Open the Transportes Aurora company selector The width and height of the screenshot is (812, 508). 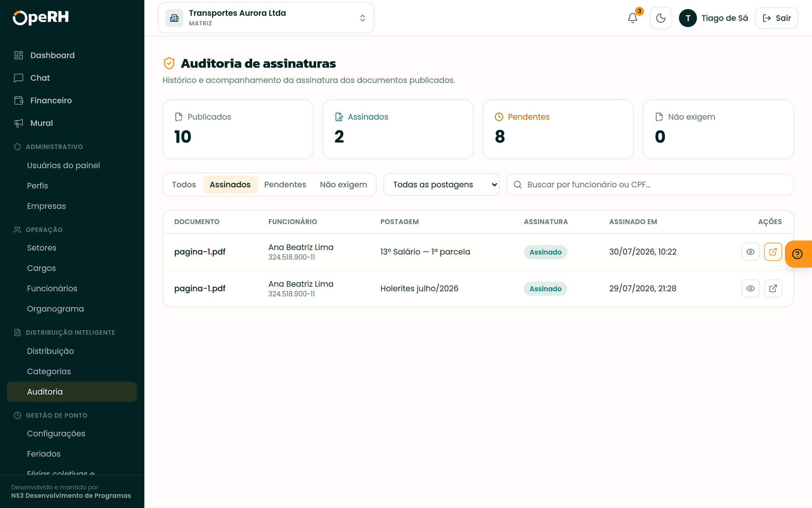266,18
